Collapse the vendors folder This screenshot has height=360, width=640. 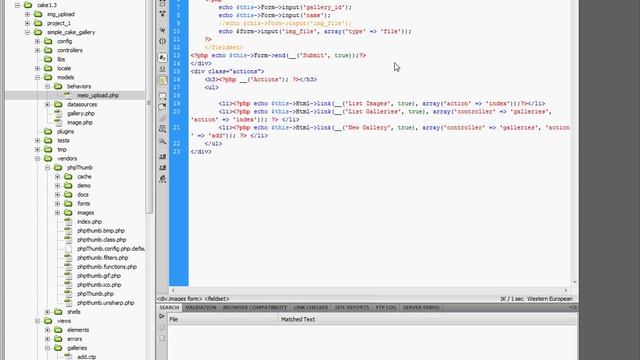(38, 158)
